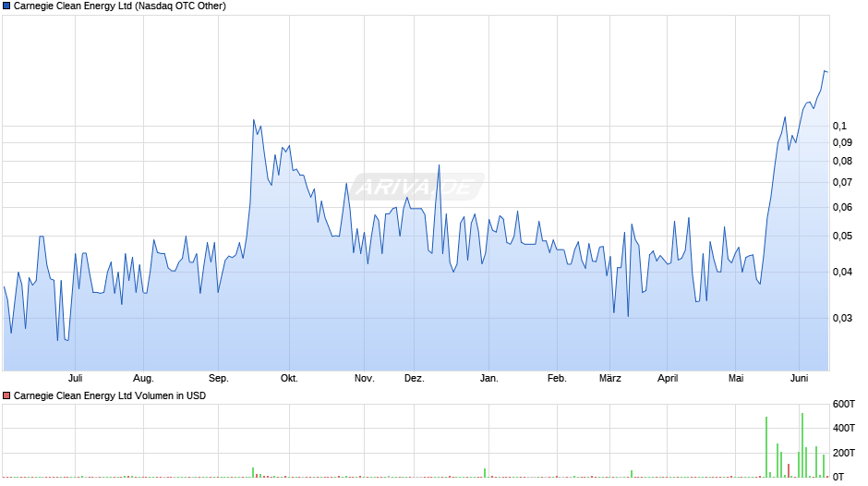Viewport: 868px width, 486px height.
Task: Click the 'Juni' month label
Action: 799,378
